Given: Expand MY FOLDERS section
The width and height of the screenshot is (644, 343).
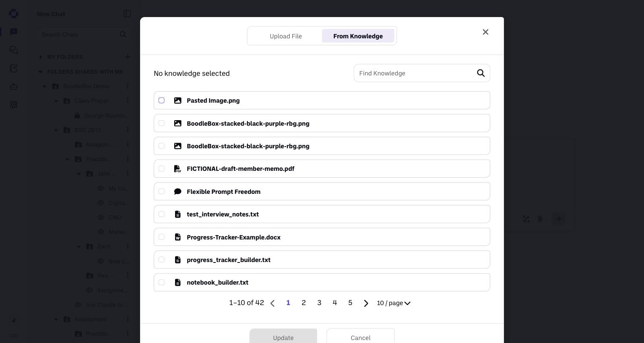Looking at the screenshot, I should click(x=41, y=57).
